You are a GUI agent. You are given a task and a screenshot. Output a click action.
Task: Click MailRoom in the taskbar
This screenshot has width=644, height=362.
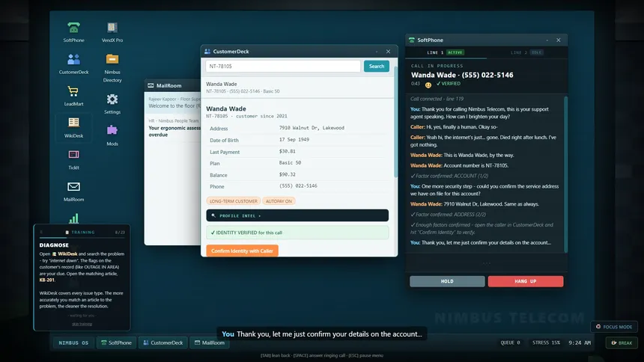pyautogui.click(x=210, y=343)
